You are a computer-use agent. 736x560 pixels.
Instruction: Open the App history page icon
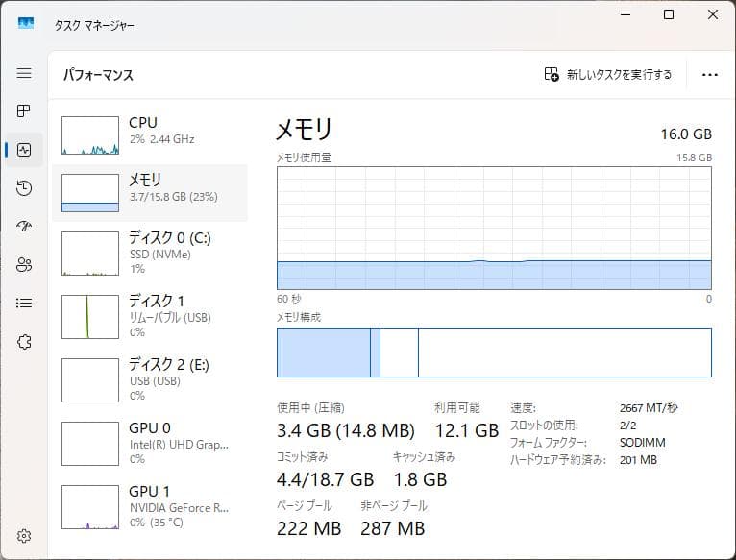(x=24, y=188)
